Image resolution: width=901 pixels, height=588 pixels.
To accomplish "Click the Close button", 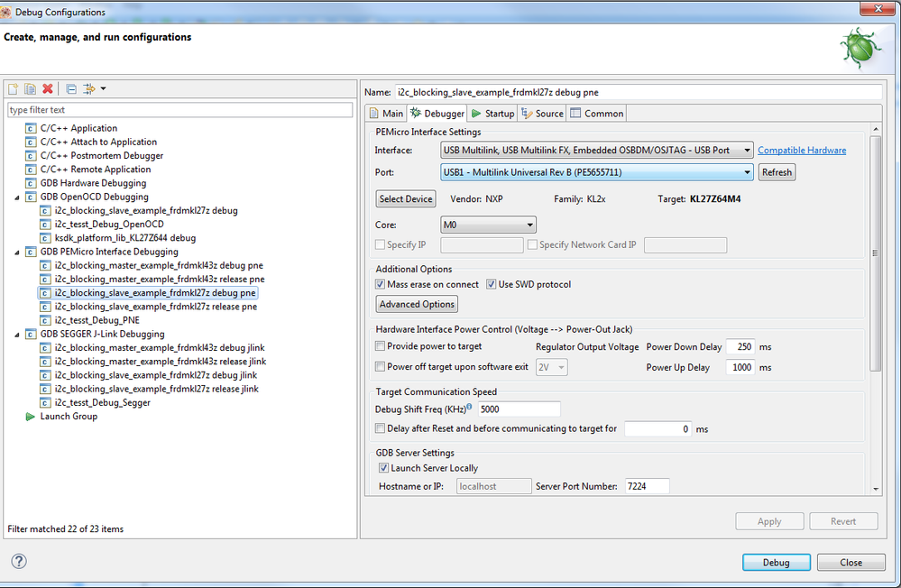I will point(851,562).
